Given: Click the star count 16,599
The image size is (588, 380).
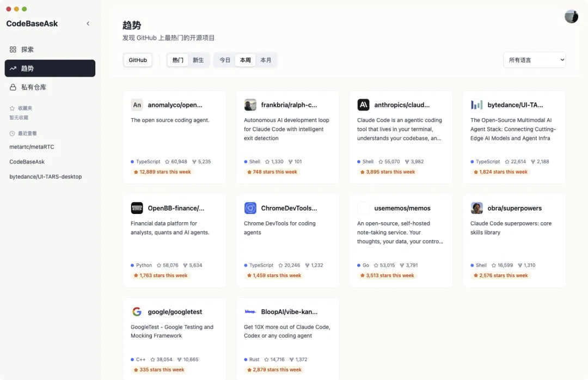Looking at the screenshot, I should coord(502,265).
